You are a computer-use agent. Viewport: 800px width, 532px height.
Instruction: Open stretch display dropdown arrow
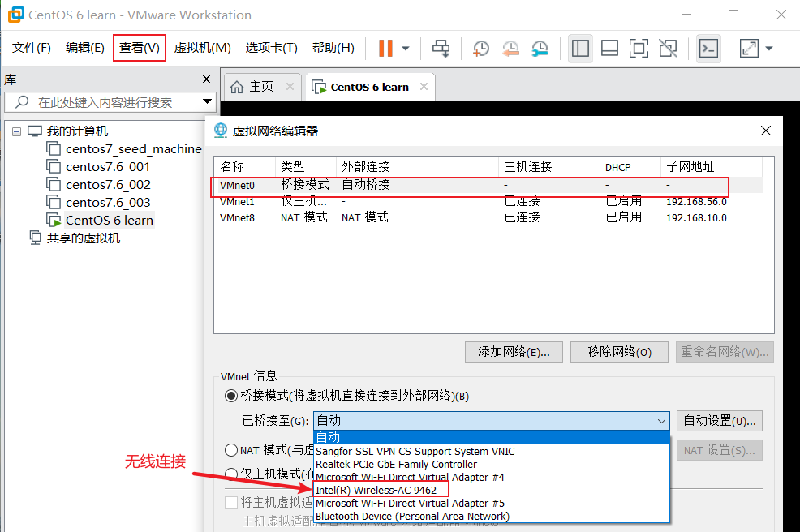coord(769,49)
